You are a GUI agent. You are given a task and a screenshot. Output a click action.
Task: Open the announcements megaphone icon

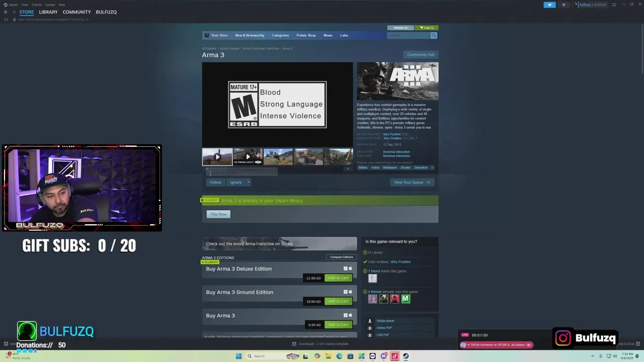[549, 5]
